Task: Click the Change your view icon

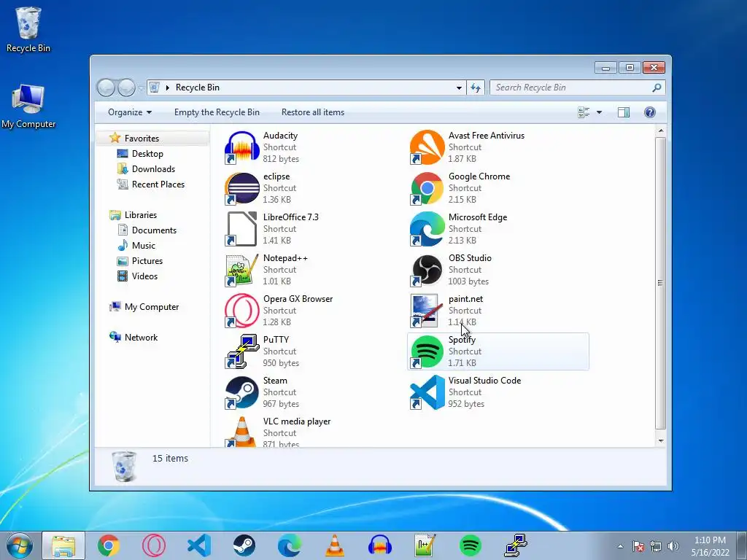Action: (x=584, y=112)
